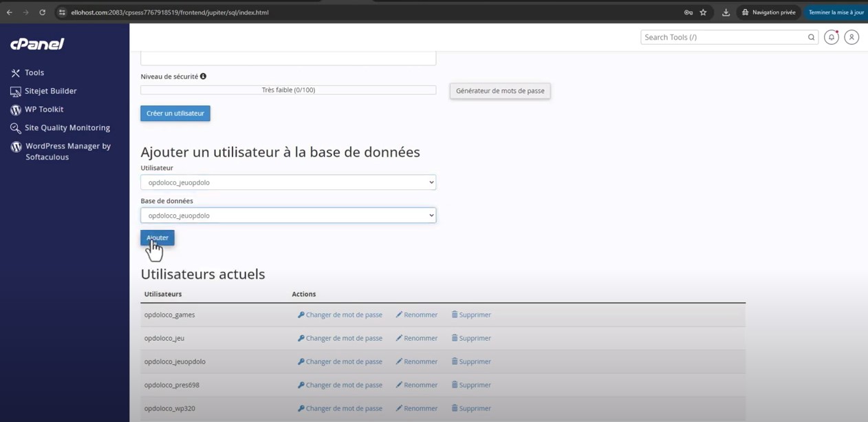
Task: Open Tools in the sidebar
Action: click(34, 72)
